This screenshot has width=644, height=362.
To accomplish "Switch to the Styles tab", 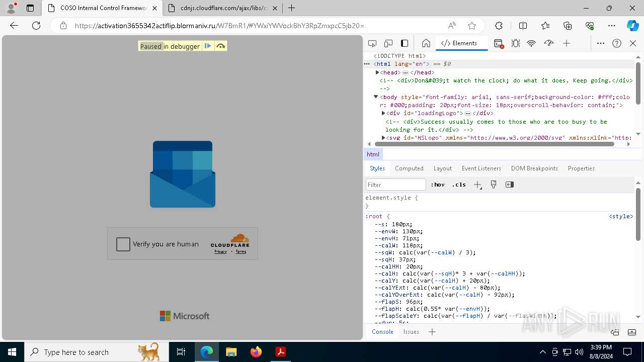I will point(377,168).
